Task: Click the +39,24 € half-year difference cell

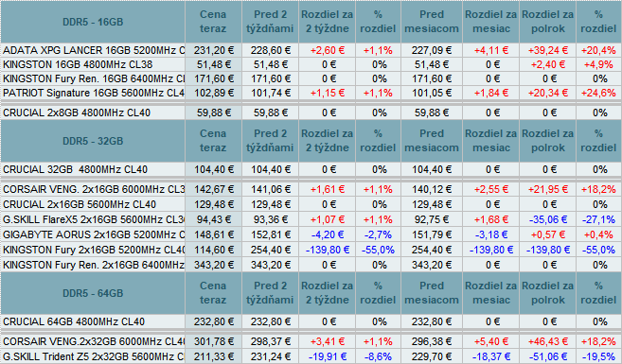Action: click(547, 50)
